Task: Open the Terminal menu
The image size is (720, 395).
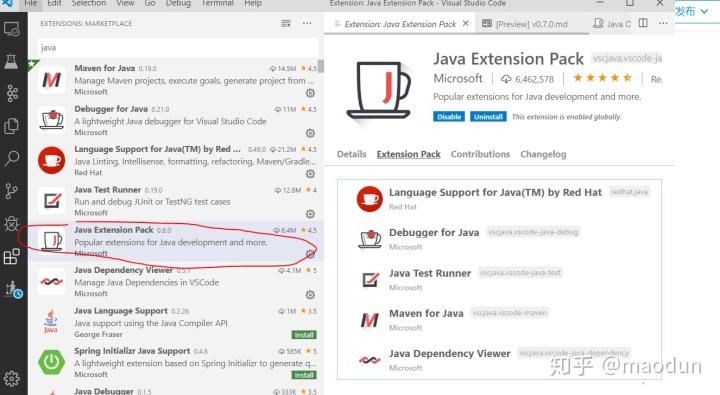Action: point(218,3)
